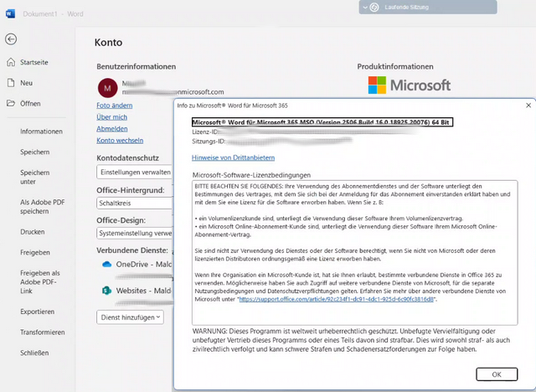Click the Über mich link

[x=111, y=117]
